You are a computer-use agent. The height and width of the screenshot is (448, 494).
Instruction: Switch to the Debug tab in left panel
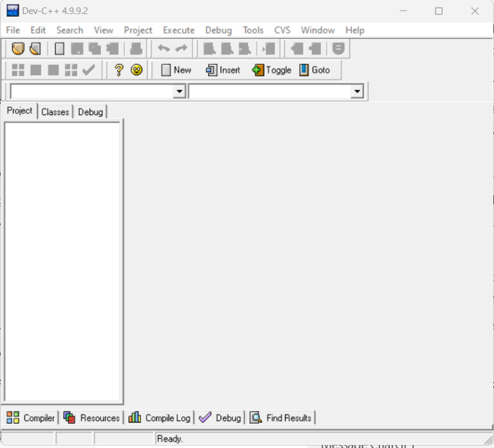[x=91, y=112]
